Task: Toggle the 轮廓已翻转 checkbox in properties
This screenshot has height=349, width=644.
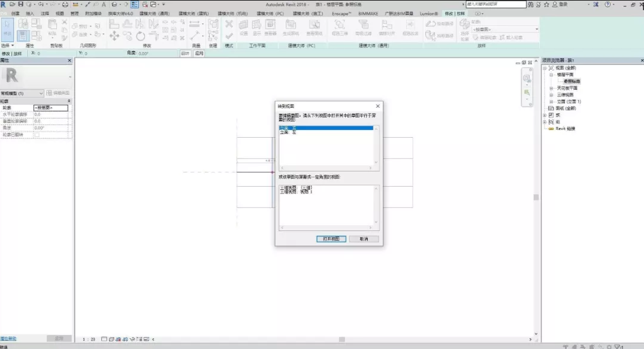Action: click(37, 135)
